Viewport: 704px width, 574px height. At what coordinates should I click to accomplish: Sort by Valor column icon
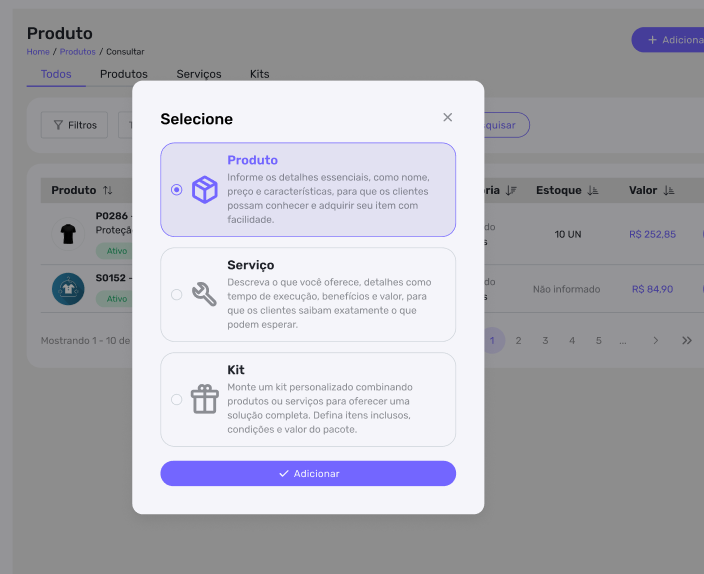[669, 190]
